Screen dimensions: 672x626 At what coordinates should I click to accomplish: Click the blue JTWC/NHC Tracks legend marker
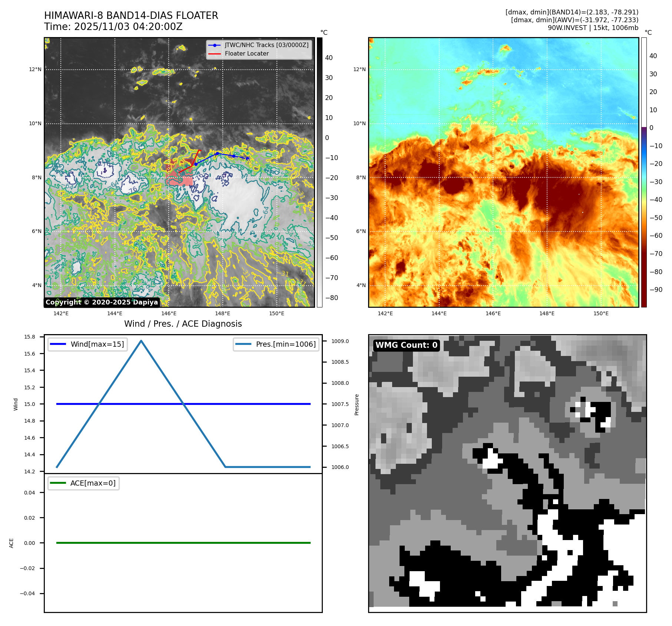coord(214,45)
